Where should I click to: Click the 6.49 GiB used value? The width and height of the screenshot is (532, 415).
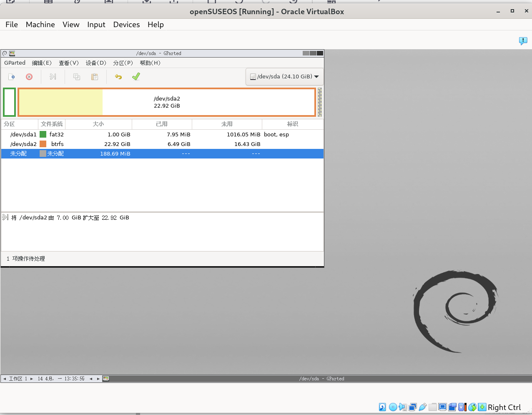tap(179, 144)
